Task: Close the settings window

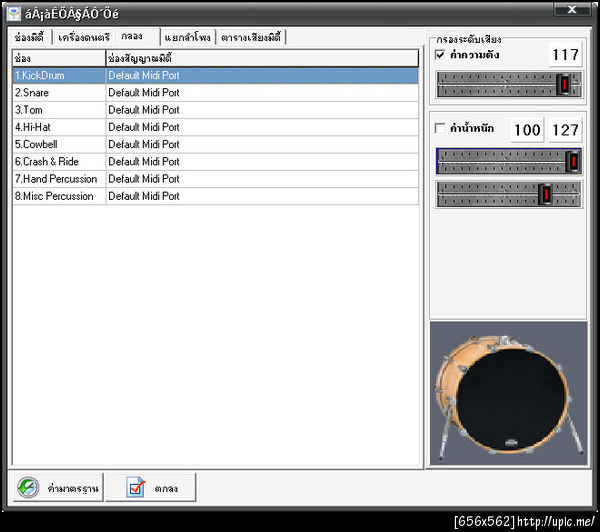Action: [x=572, y=9]
